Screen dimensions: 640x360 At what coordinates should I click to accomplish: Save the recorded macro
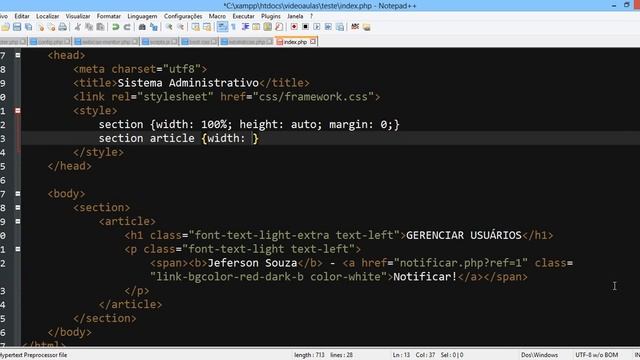click(x=340, y=27)
